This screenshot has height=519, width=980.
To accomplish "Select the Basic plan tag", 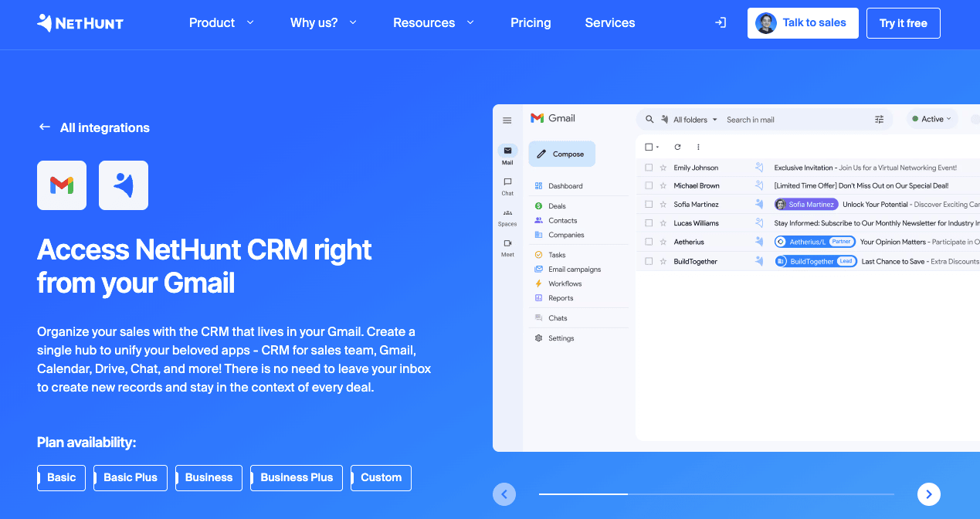I will (x=61, y=477).
